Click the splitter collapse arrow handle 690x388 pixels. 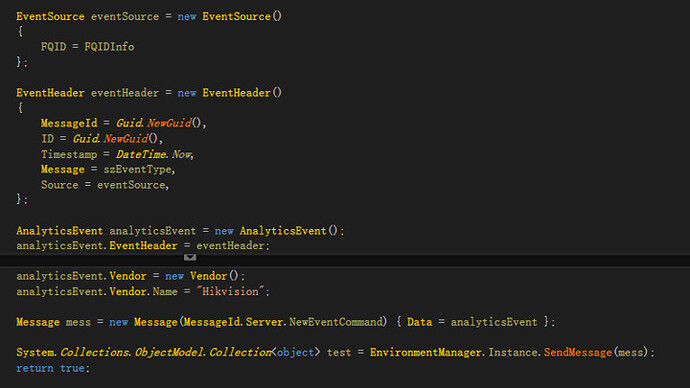pos(190,257)
